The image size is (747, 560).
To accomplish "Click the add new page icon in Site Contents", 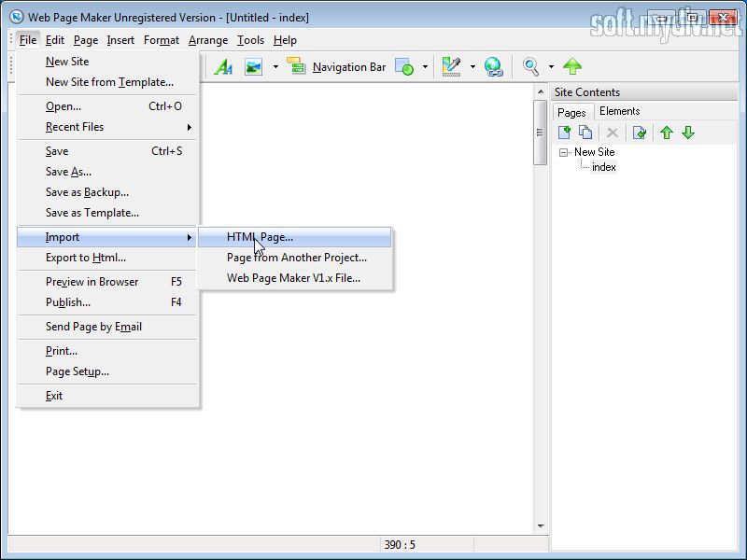I will 565,133.
